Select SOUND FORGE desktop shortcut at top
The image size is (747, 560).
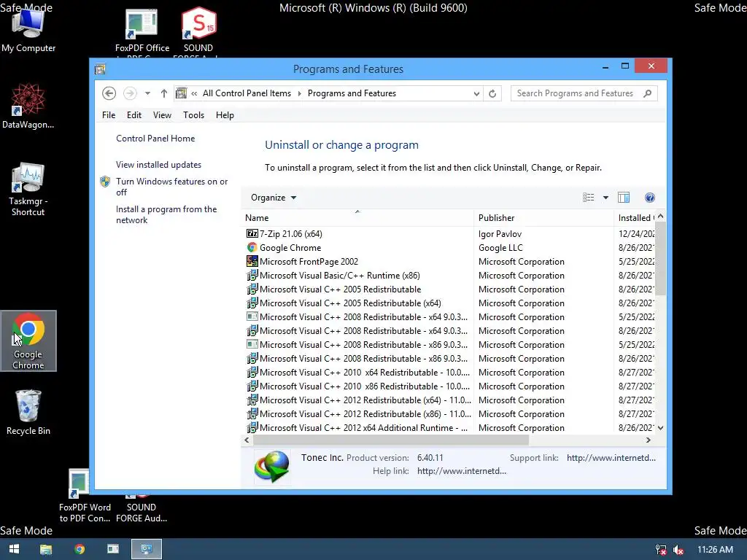198,32
